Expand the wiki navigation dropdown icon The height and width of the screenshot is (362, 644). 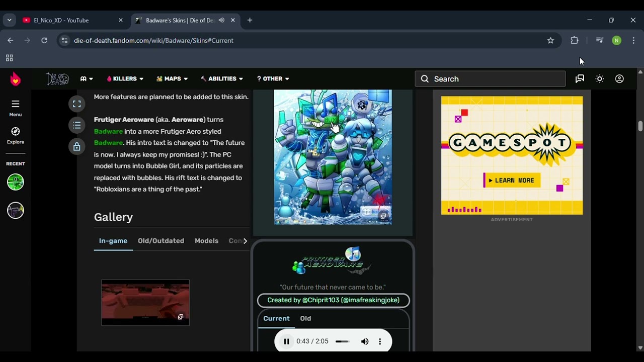click(x=87, y=79)
